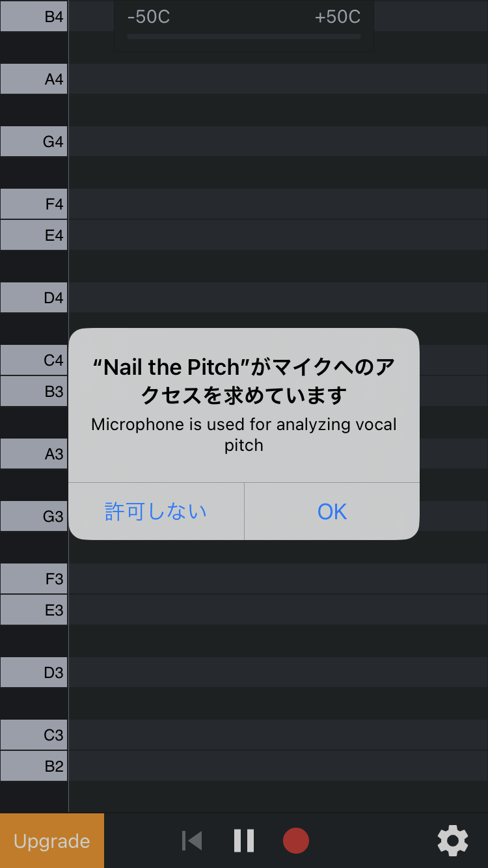
Task: Select the E4 note key
Action: coord(34,235)
